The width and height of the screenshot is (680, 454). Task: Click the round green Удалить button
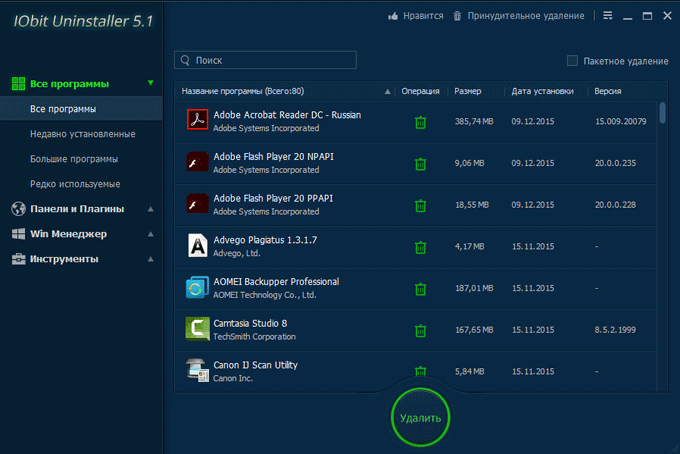pyautogui.click(x=420, y=418)
